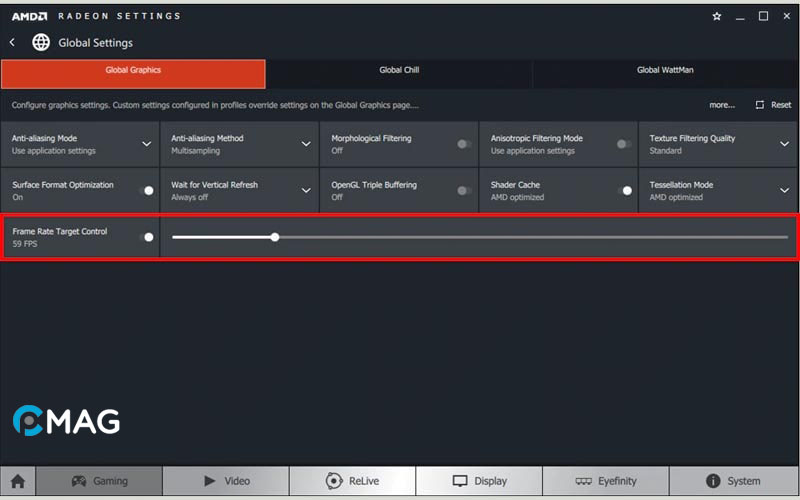Click the Video play icon
This screenshot has height=500, width=800.
(209, 481)
